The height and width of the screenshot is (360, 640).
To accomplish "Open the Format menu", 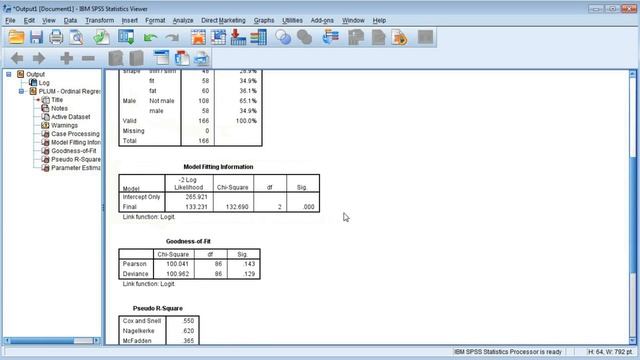I will 155,20.
